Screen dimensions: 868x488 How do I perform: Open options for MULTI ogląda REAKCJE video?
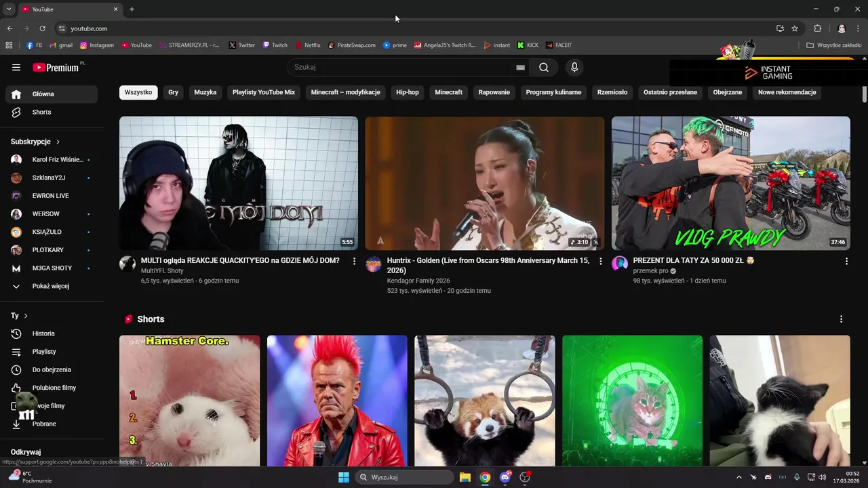pyautogui.click(x=354, y=261)
